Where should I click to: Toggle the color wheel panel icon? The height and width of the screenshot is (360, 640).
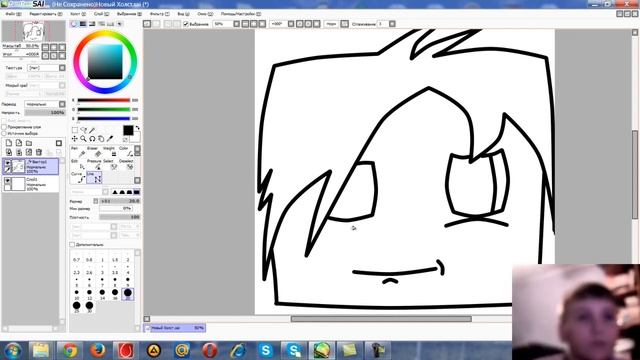(x=74, y=24)
